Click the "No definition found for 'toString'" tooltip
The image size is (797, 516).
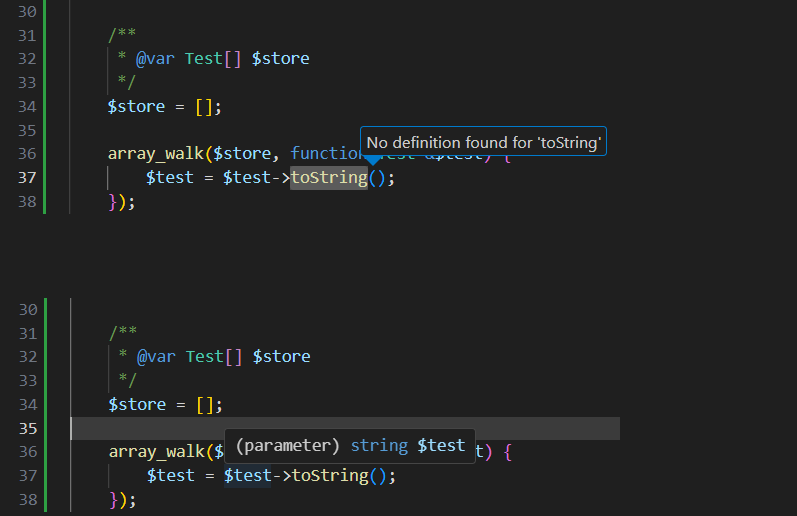tap(483, 143)
